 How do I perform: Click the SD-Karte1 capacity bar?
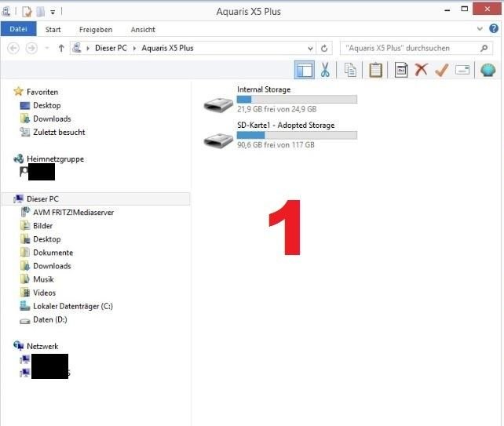pos(297,135)
